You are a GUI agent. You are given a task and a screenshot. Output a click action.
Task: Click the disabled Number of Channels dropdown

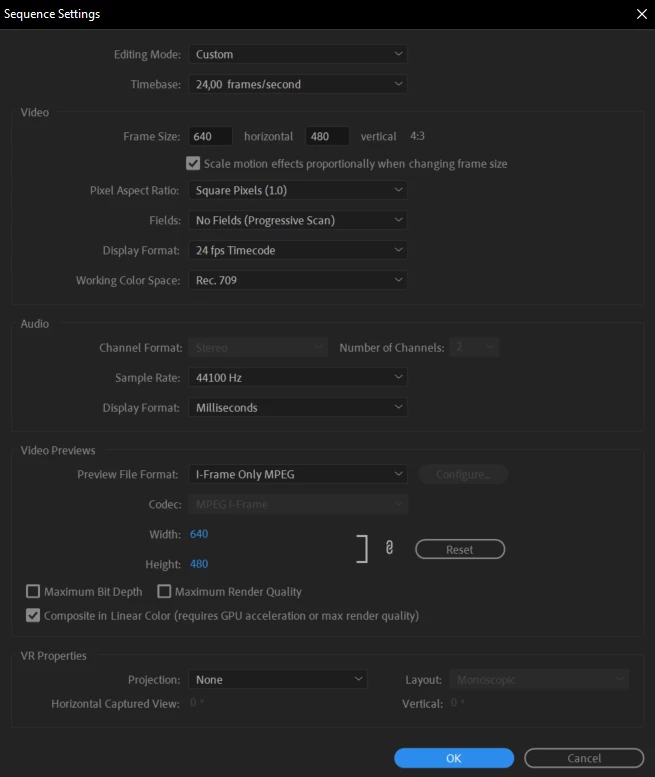[x=474, y=347]
